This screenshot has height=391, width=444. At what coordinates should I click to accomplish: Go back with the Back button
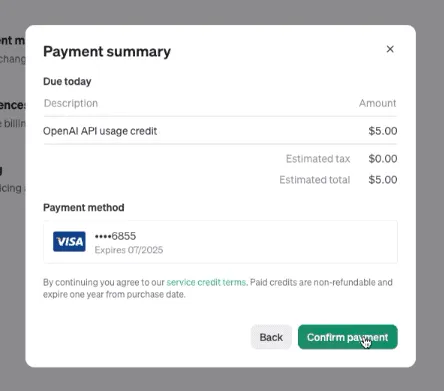click(271, 337)
